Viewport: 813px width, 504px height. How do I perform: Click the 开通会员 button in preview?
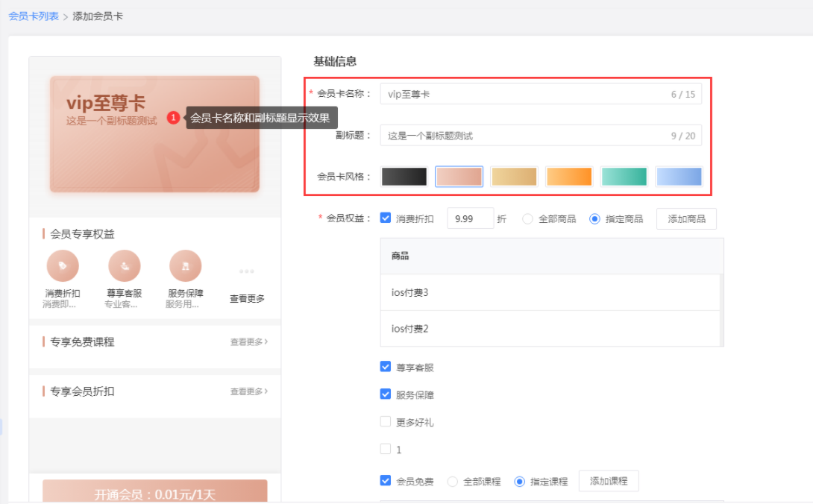pos(155,491)
